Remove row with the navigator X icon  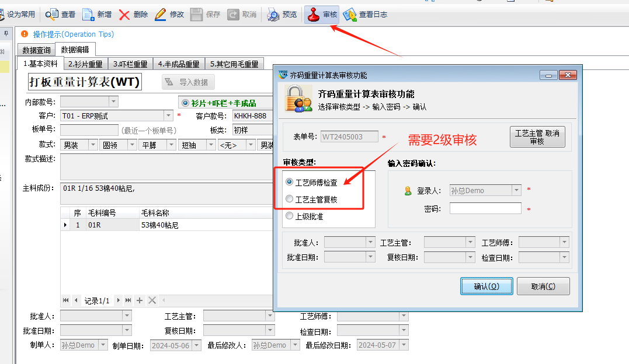tap(152, 300)
